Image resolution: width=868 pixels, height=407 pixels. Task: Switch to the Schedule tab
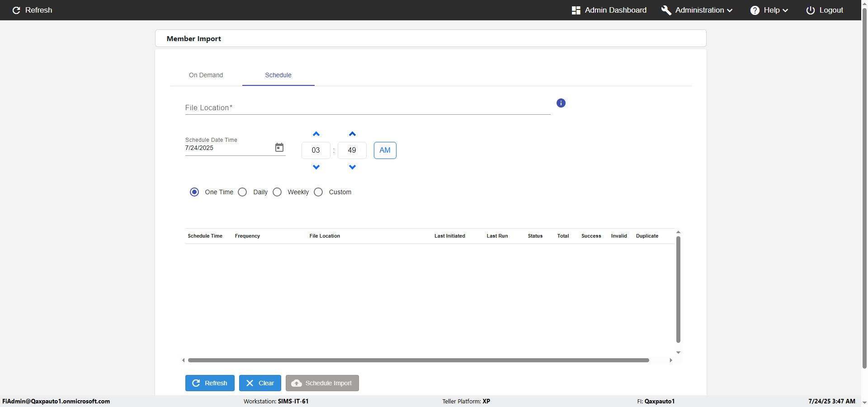(278, 75)
